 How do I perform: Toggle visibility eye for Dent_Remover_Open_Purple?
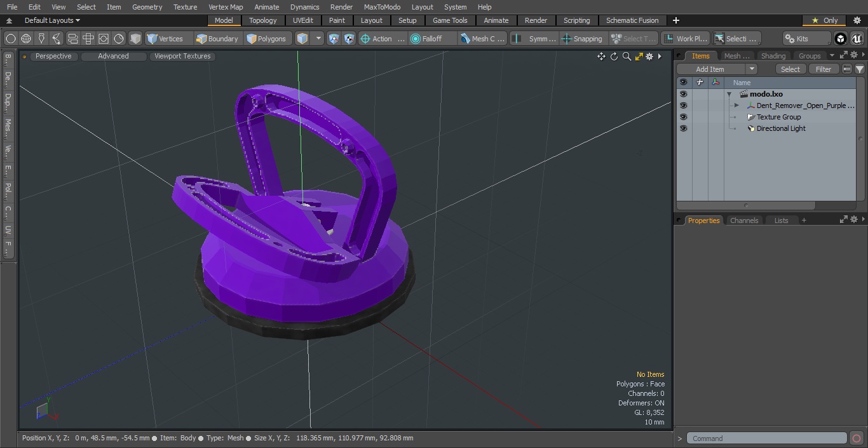pyautogui.click(x=683, y=105)
